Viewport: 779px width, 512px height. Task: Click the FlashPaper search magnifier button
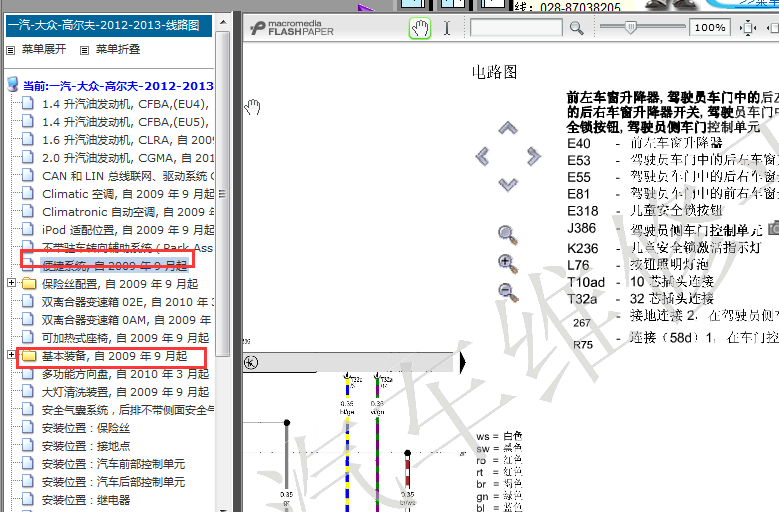tap(576, 28)
